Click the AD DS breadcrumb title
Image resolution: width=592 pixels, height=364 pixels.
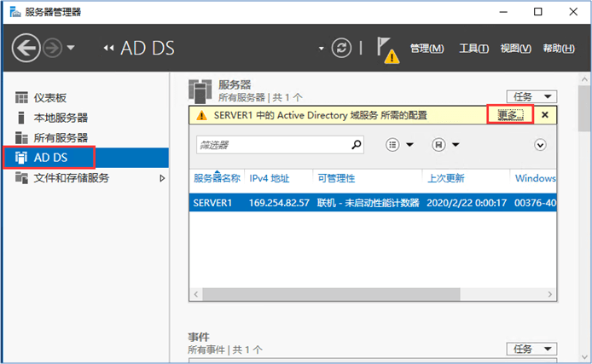coord(148,49)
